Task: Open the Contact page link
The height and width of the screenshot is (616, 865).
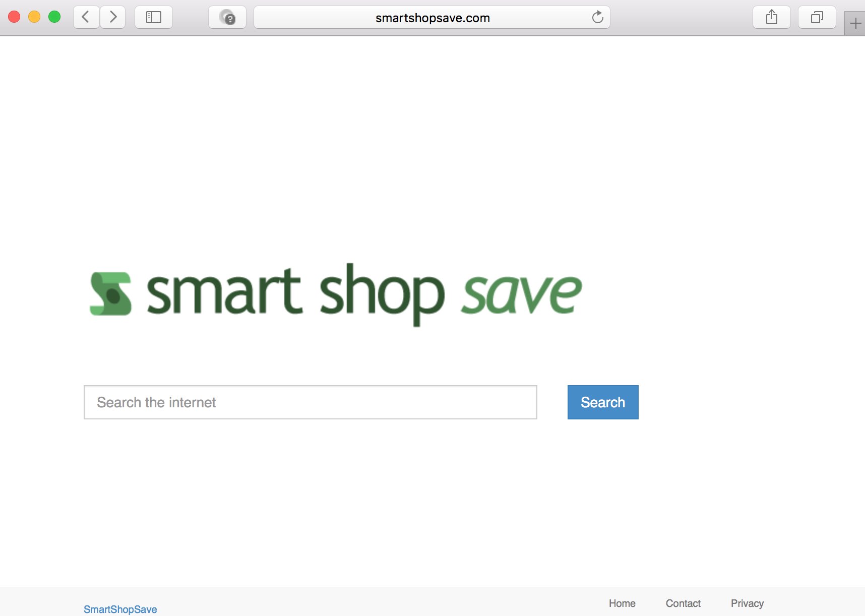Action: pos(683,603)
